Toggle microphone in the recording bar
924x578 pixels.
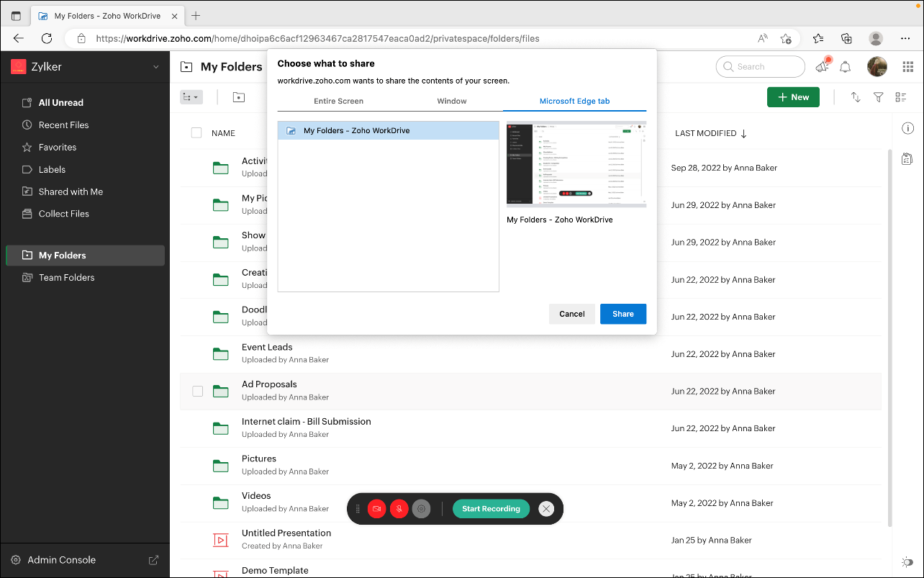click(399, 509)
